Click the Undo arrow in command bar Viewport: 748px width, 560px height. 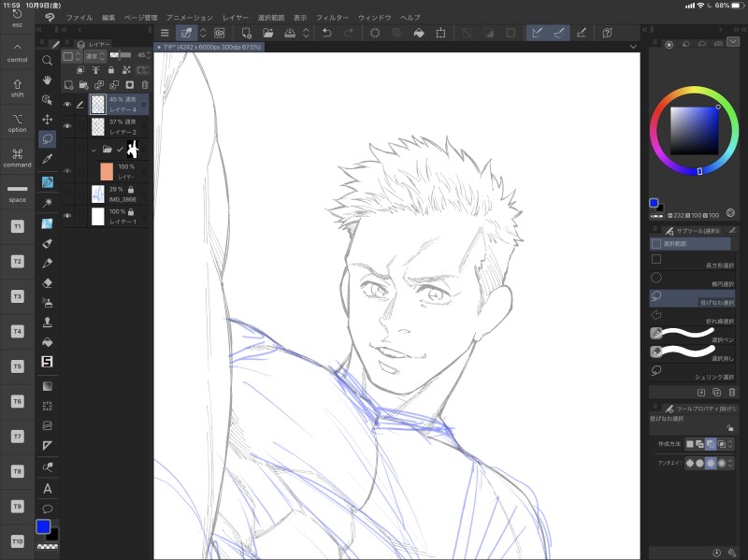(x=326, y=33)
